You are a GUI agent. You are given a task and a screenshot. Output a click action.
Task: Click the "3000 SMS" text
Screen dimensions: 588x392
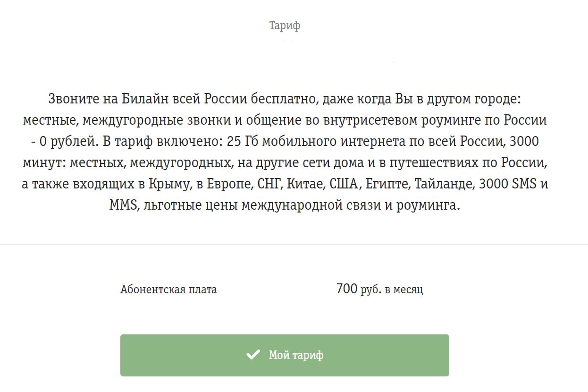tap(508, 184)
